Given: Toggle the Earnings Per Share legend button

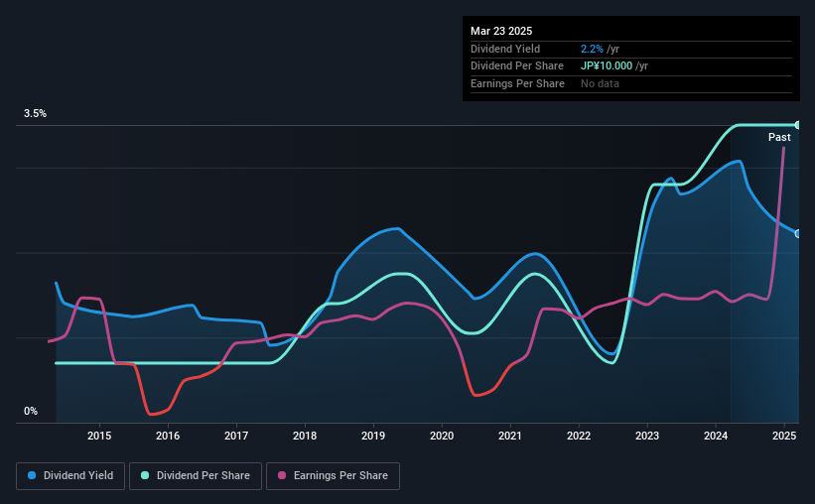Looking at the screenshot, I should pos(334,476).
